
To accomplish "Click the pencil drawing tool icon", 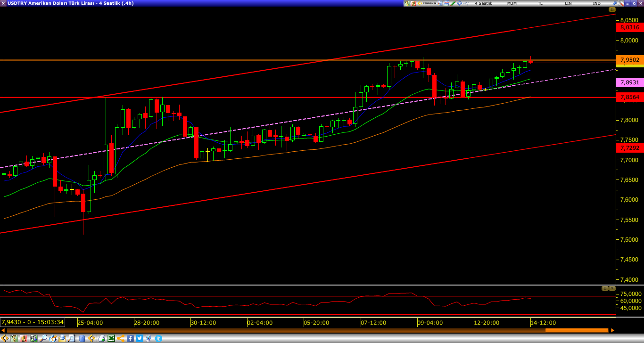I will coord(453,3).
